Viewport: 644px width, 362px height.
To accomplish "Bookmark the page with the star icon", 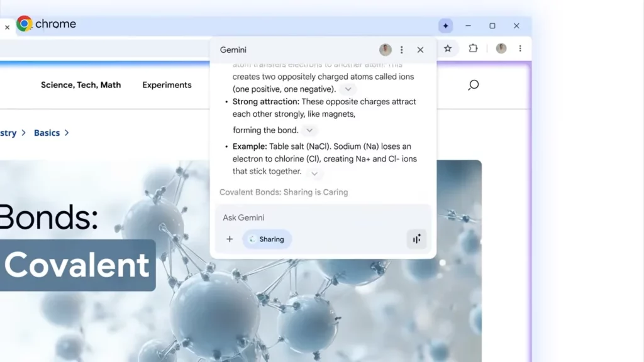I will tap(448, 48).
